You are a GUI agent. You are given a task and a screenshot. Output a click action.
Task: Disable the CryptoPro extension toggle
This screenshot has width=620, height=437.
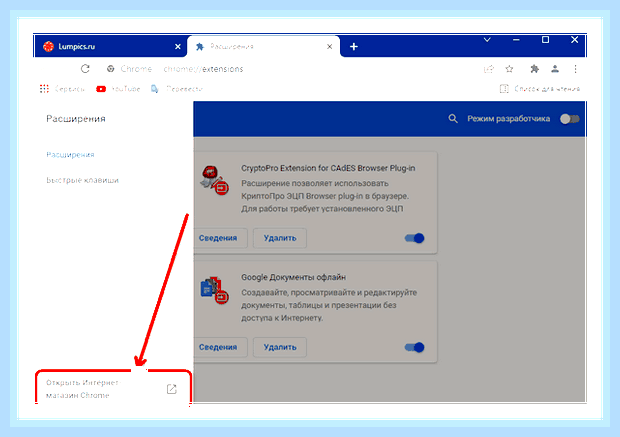tap(414, 238)
